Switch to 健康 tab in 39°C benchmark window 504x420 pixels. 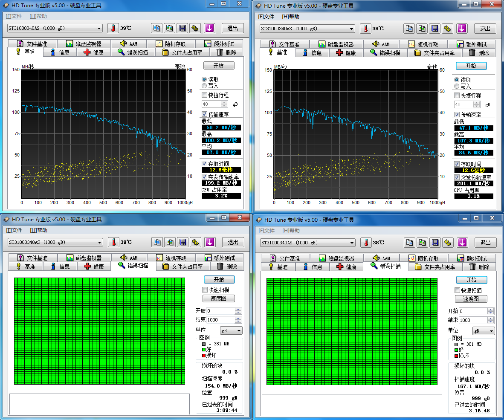point(94,52)
